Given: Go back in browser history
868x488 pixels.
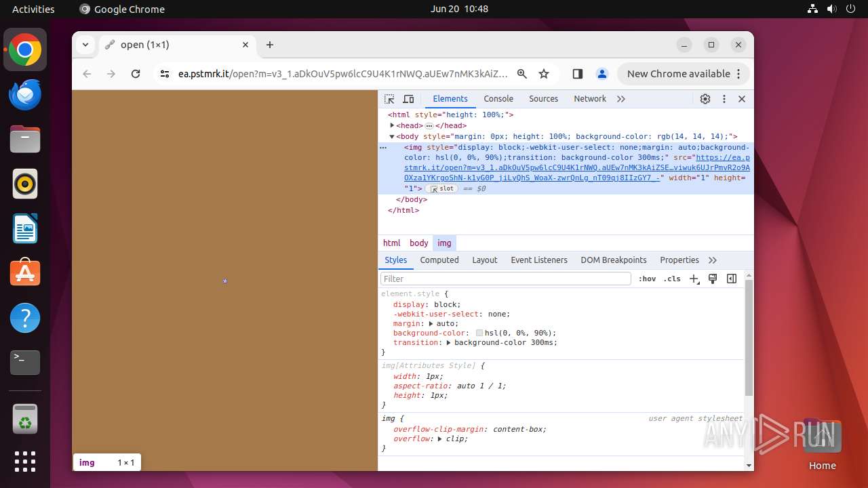Looking at the screenshot, I should 87,74.
